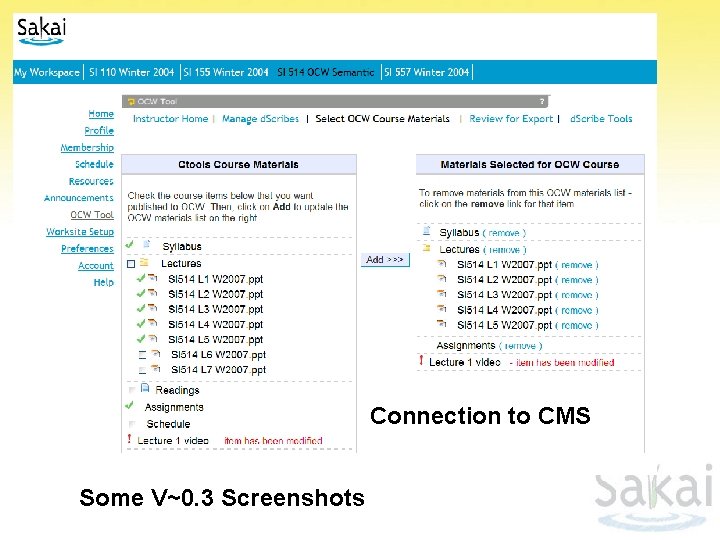Click the Add >>> button
This screenshot has width=720, height=540.
click(x=385, y=259)
